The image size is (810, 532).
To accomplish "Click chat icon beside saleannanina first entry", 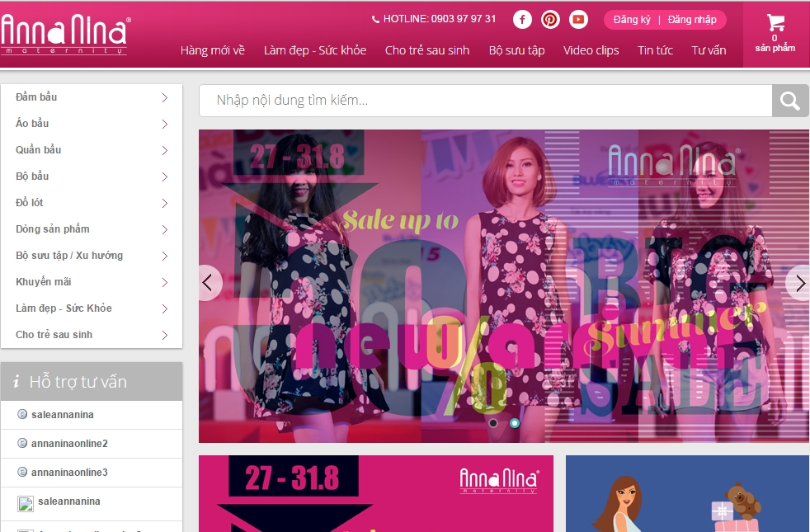I will (x=22, y=414).
